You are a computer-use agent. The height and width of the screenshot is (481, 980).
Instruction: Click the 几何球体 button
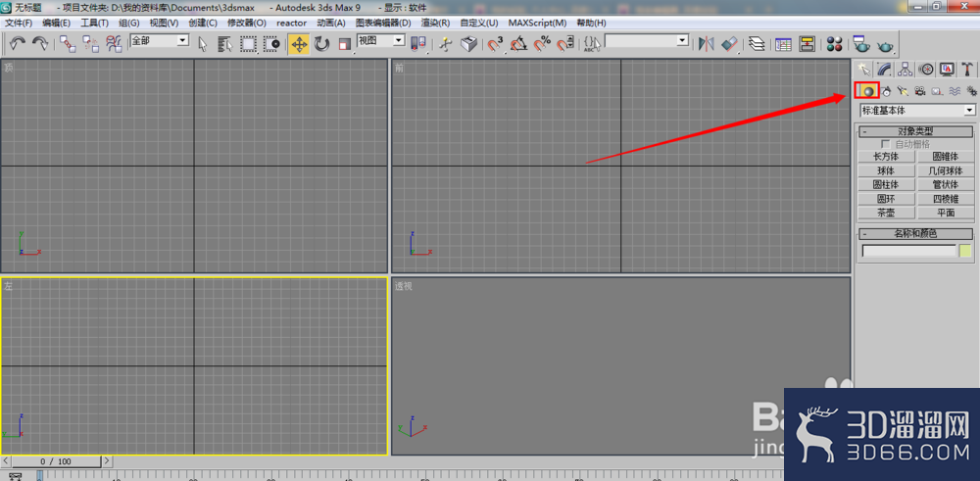[945, 170]
